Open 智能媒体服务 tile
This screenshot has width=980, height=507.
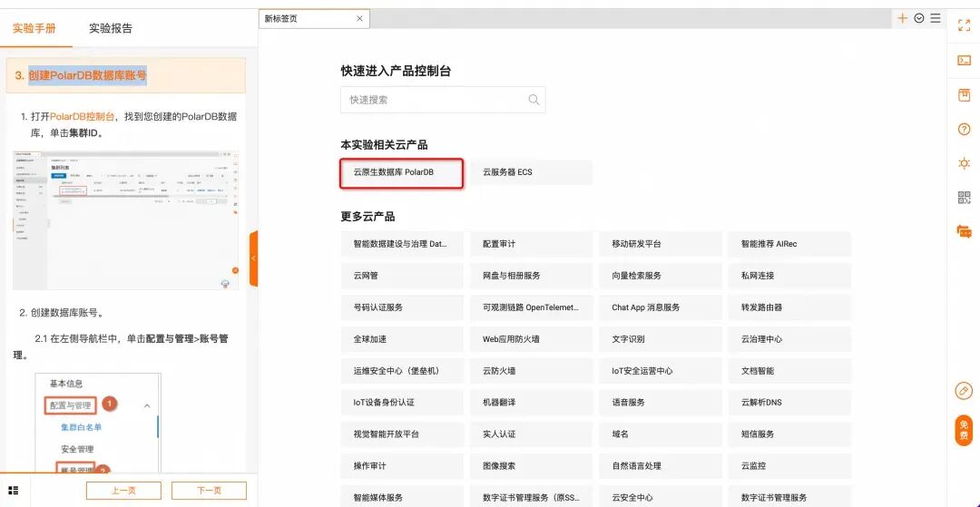402,496
